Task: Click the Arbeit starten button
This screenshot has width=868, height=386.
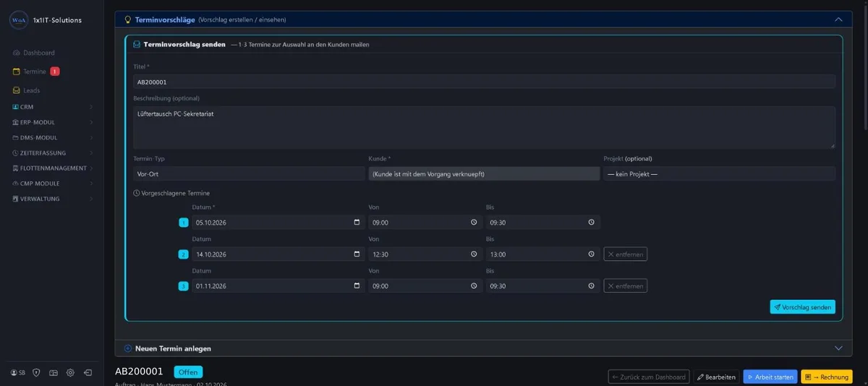Action: 770,377
